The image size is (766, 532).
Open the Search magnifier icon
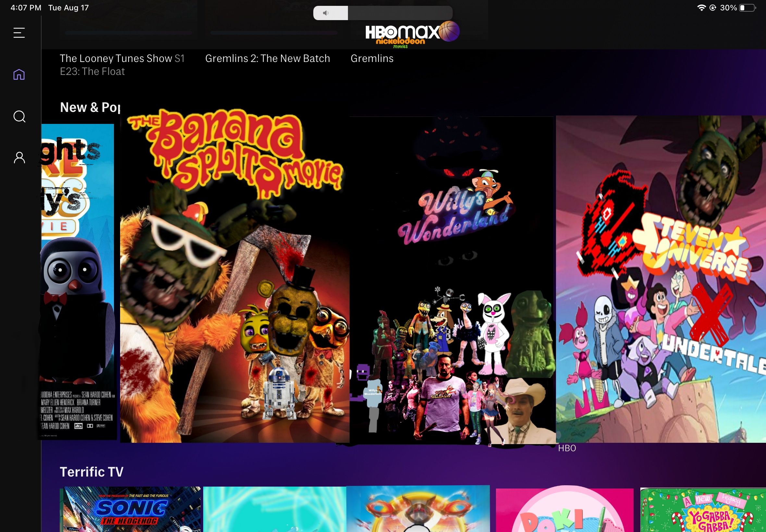point(19,116)
